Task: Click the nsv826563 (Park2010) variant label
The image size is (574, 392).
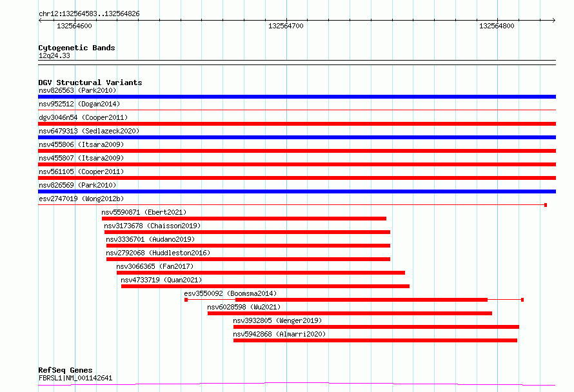Action: click(77, 90)
